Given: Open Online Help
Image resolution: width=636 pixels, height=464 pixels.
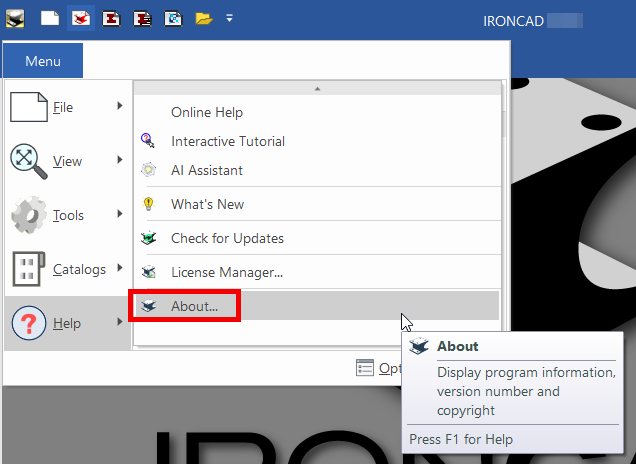Looking at the screenshot, I should tap(317, 112).
